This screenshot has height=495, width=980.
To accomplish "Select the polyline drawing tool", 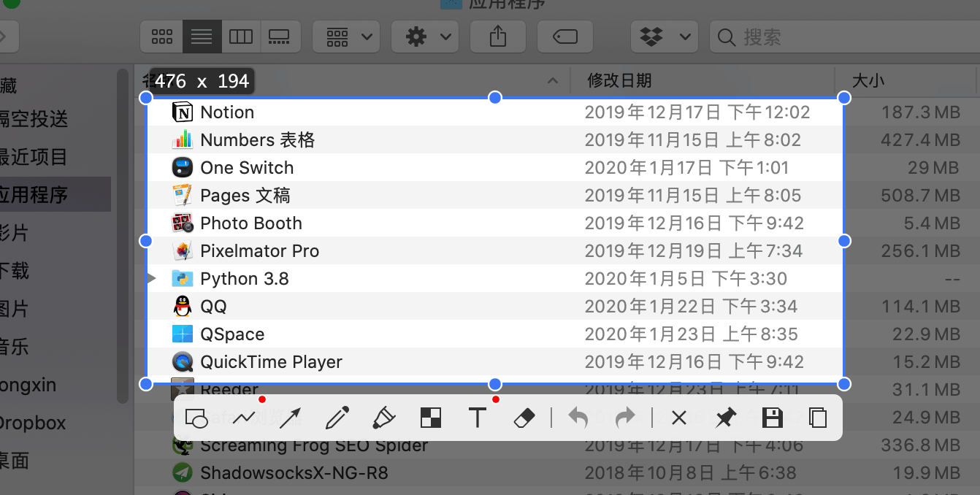I will pyautogui.click(x=245, y=418).
